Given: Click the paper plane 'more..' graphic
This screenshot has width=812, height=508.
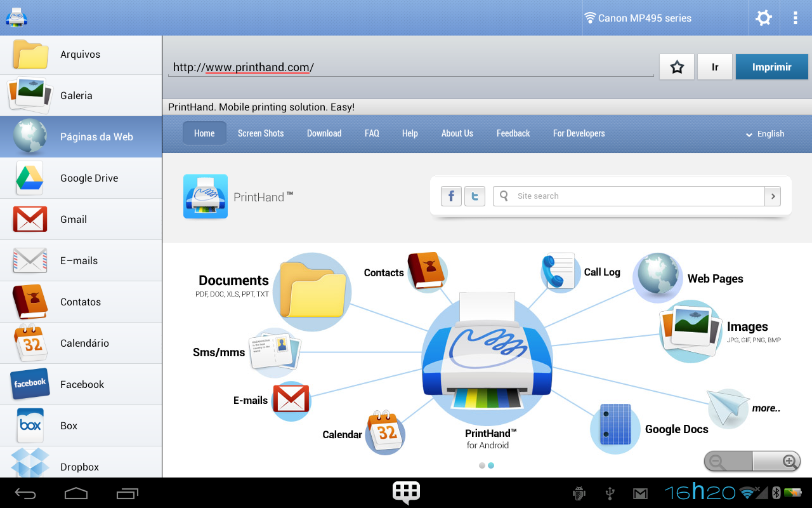Looking at the screenshot, I should [x=728, y=408].
